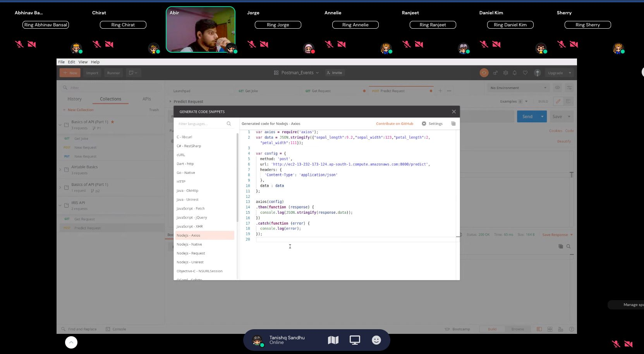This screenshot has width=644, height=354.
Task: Select cURL in the language list
Action: [x=204, y=155]
